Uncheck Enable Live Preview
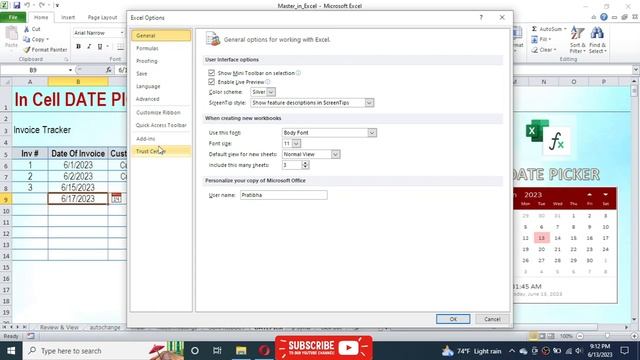 [x=211, y=82]
